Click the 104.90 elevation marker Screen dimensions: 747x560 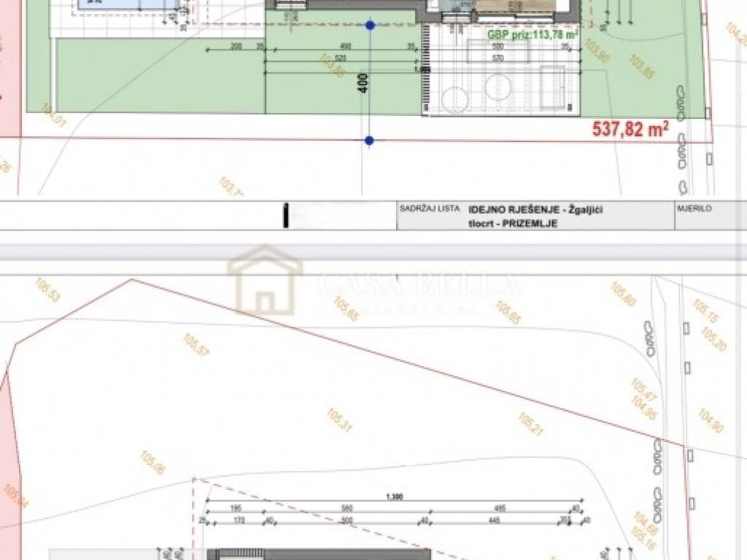click(x=711, y=420)
